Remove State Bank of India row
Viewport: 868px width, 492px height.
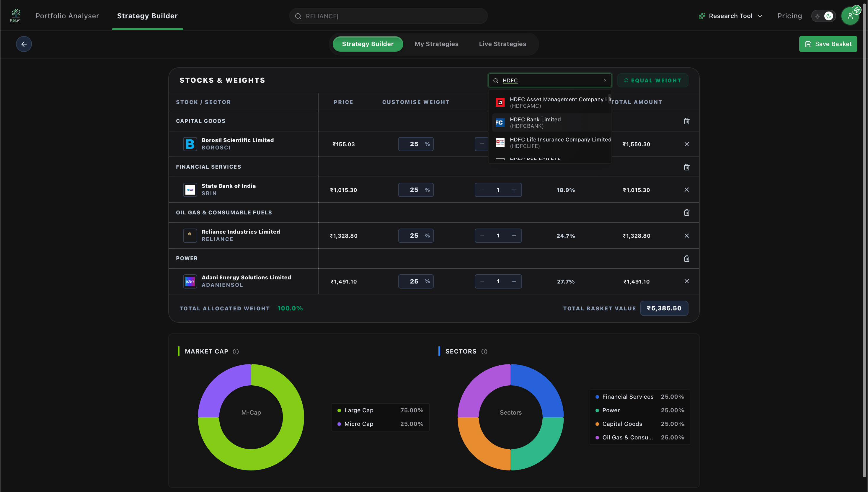pyautogui.click(x=686, y=190)
